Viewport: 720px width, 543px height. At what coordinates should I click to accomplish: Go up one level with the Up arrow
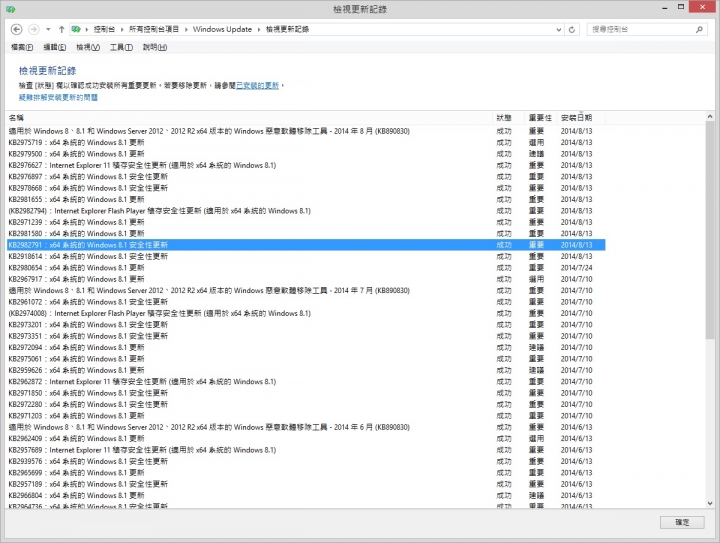[62, 29]
